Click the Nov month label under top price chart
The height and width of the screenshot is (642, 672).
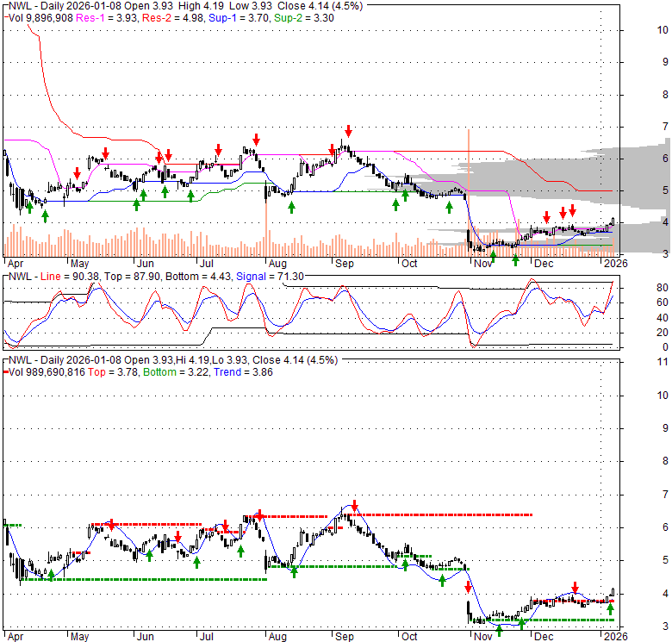pos(483,264)
